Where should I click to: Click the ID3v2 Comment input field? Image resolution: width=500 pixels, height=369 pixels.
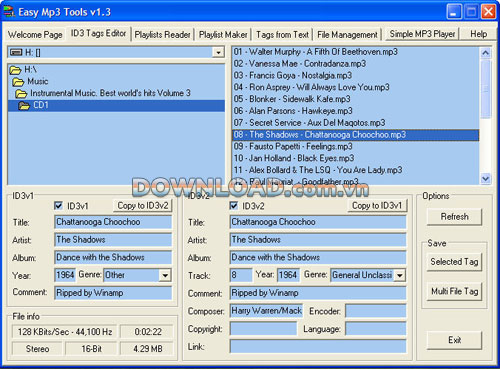click(318, 293)
